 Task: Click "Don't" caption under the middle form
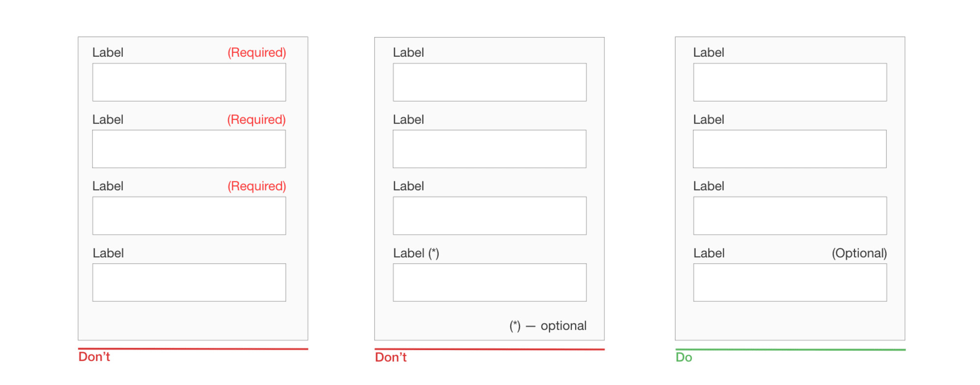tap(391, 357)
